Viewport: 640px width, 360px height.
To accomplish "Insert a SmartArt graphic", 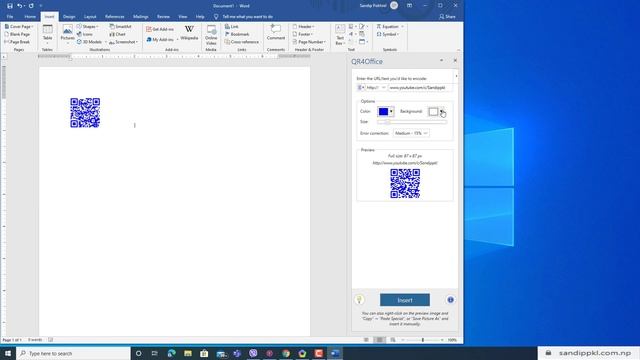I will click(121, 27).
